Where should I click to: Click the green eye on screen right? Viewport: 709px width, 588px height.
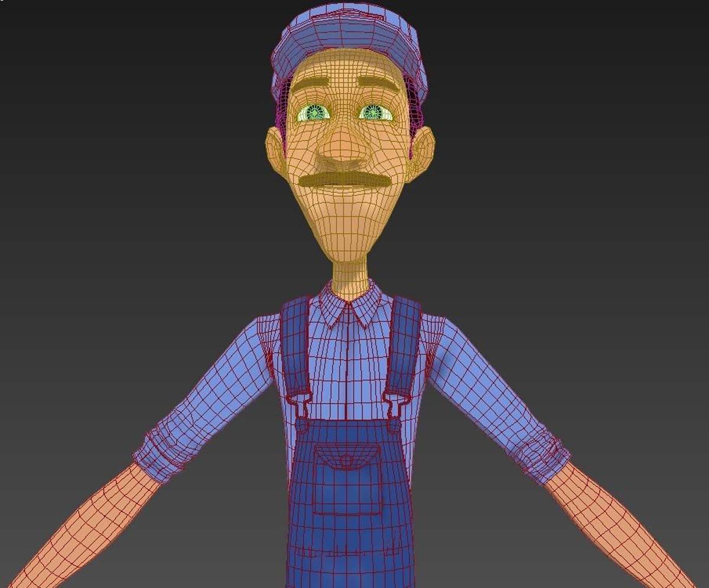point(375,112)
